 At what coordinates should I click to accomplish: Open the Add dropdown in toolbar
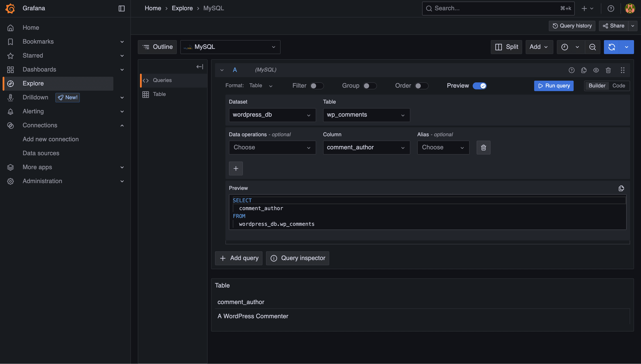[x=539, y=47]
